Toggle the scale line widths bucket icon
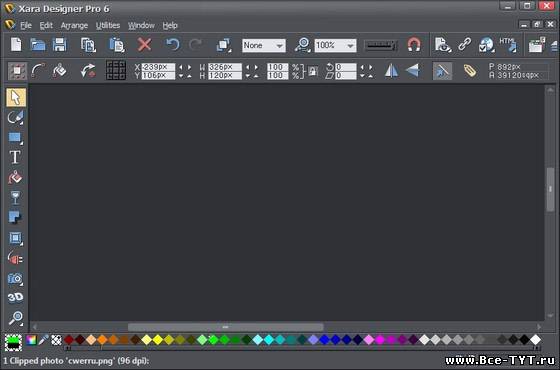 [60, 71]
